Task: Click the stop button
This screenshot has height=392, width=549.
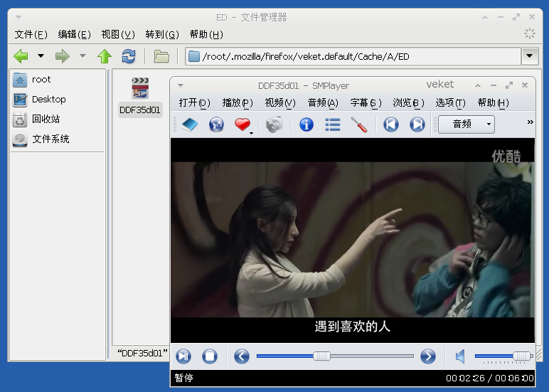Action: 210,356
